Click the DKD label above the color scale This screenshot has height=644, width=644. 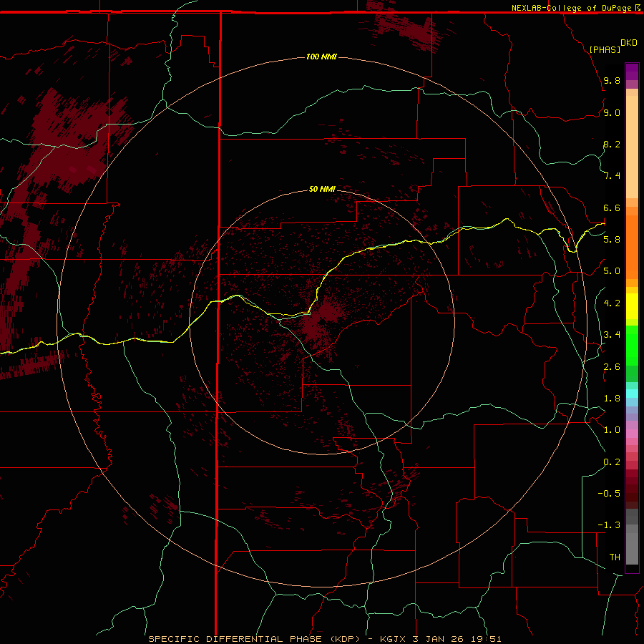pos(629,43)
